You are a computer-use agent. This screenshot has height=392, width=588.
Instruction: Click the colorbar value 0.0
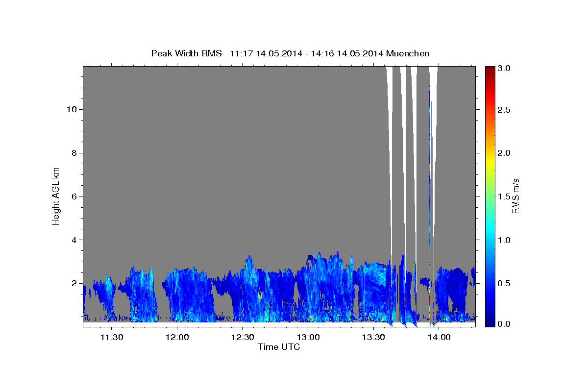pyautogui.click(x=504, y=324)
